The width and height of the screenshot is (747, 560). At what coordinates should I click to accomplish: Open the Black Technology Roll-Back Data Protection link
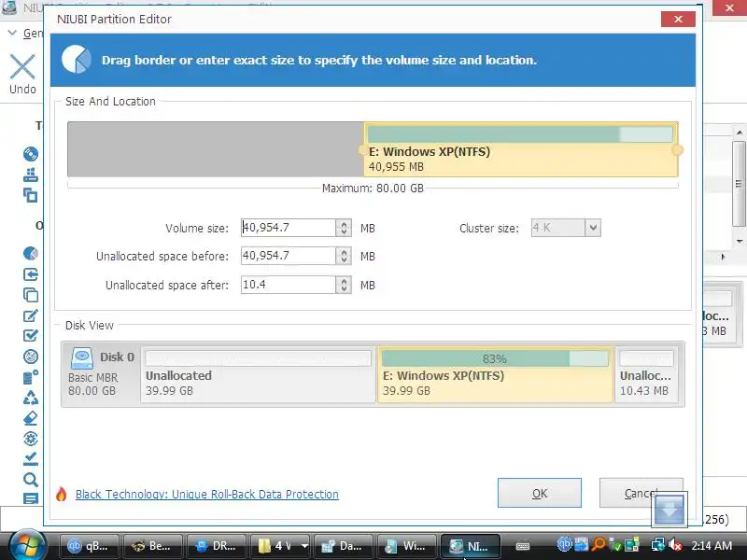[x=206, y=495]
